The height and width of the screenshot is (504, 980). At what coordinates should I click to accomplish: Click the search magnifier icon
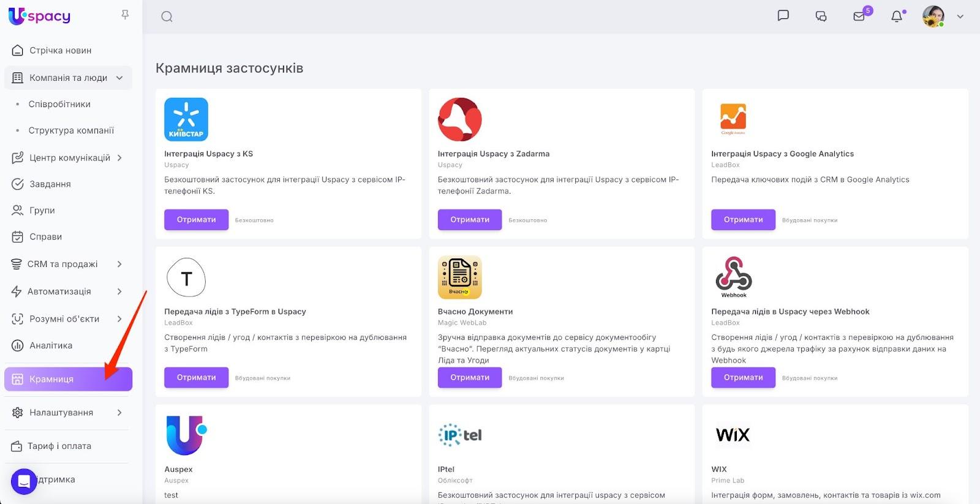click(x=167, y=17)
